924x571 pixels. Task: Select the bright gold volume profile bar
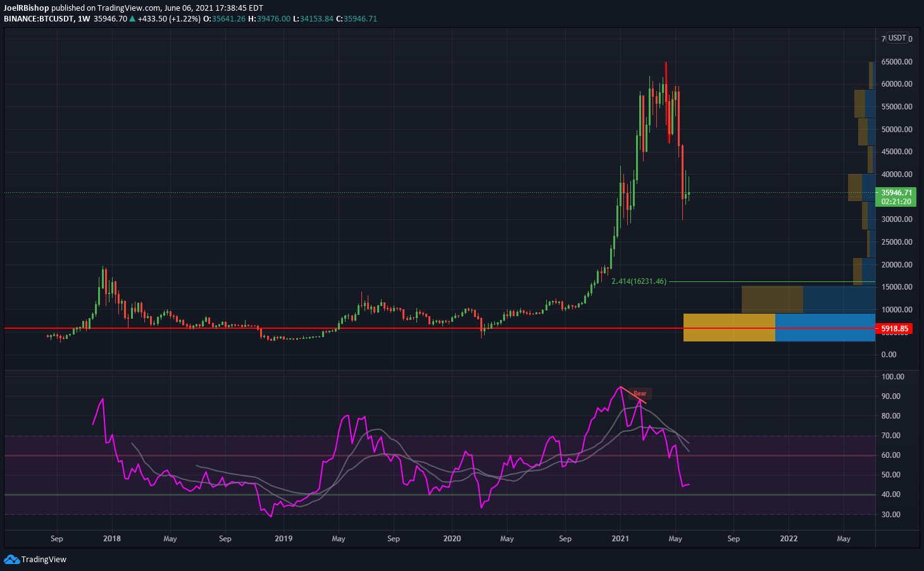tap(729, 328)
